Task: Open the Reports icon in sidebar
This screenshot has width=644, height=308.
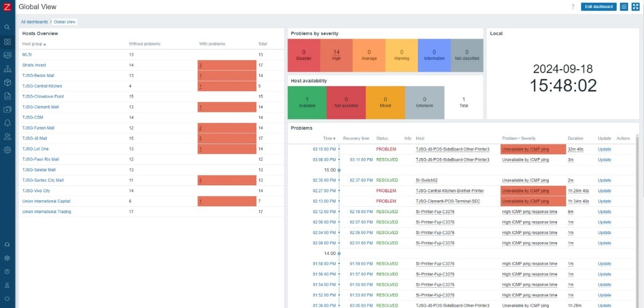Action: click(8, 96)
